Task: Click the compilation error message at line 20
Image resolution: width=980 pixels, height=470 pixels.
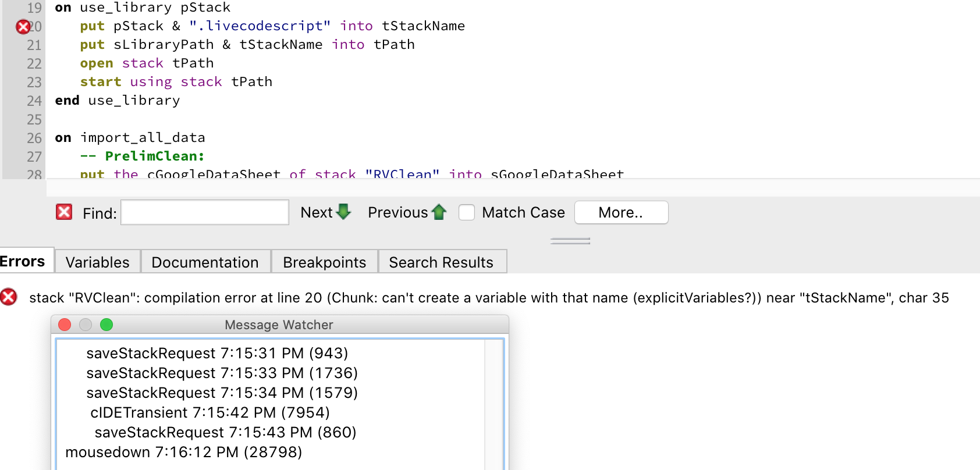Action: tap(489, 298)
